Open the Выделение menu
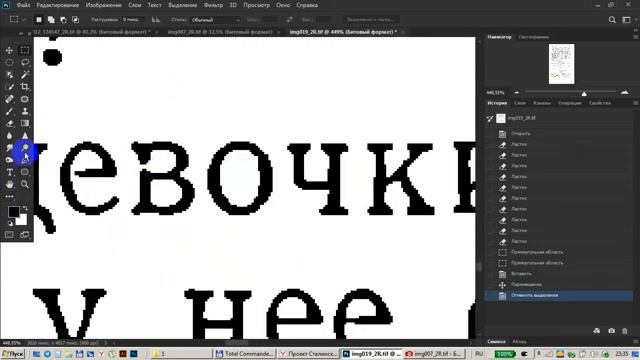The image size is (640, 360). 182,5
